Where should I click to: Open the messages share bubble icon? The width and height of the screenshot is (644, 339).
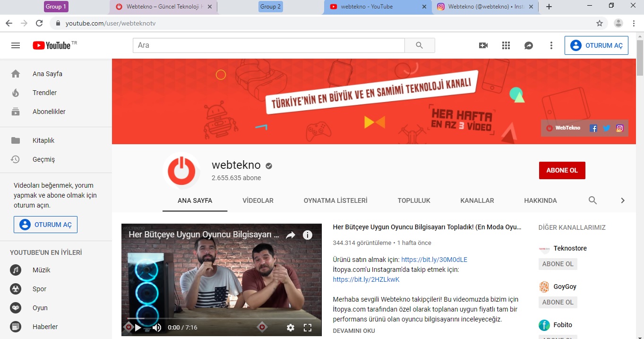click(529, 45)
